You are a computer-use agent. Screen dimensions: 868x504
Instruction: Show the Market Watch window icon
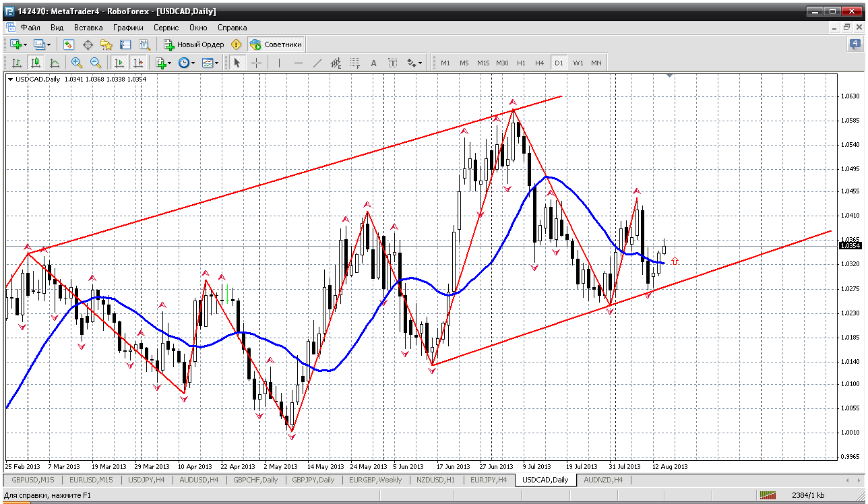click(69, 44)
